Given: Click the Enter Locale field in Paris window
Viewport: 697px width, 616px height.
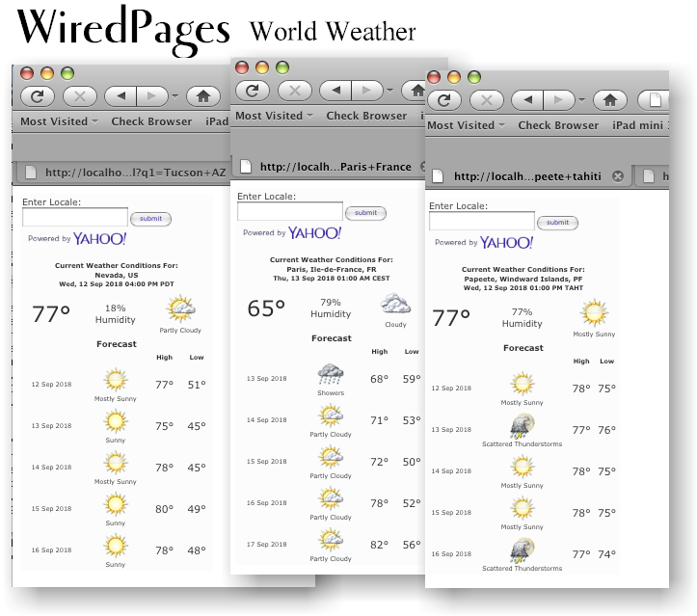Looking at the screenshot, I should click(290, 211).
